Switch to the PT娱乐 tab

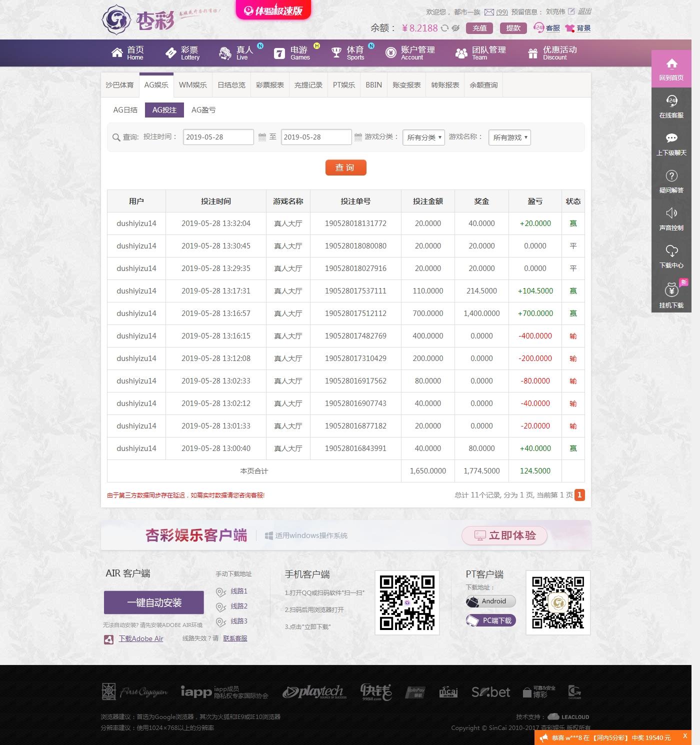coord(344,85)
